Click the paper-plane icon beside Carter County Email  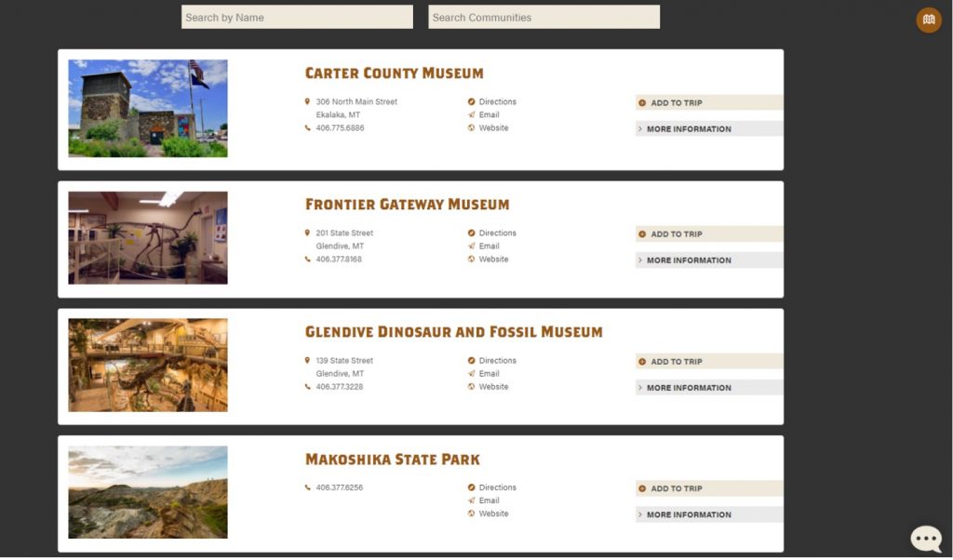471,114
